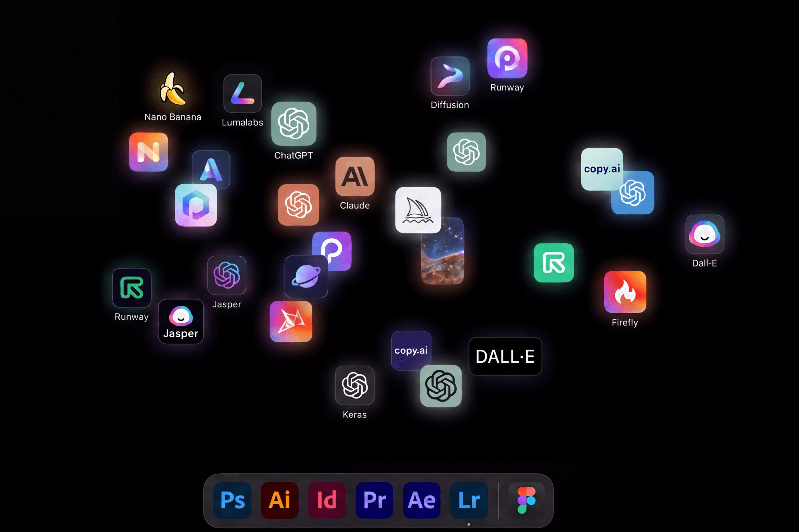Image resolution: width=799 pixels, height=532 pixels.
Task: Select the Claude app icon
Action: [x=355, y=176]
